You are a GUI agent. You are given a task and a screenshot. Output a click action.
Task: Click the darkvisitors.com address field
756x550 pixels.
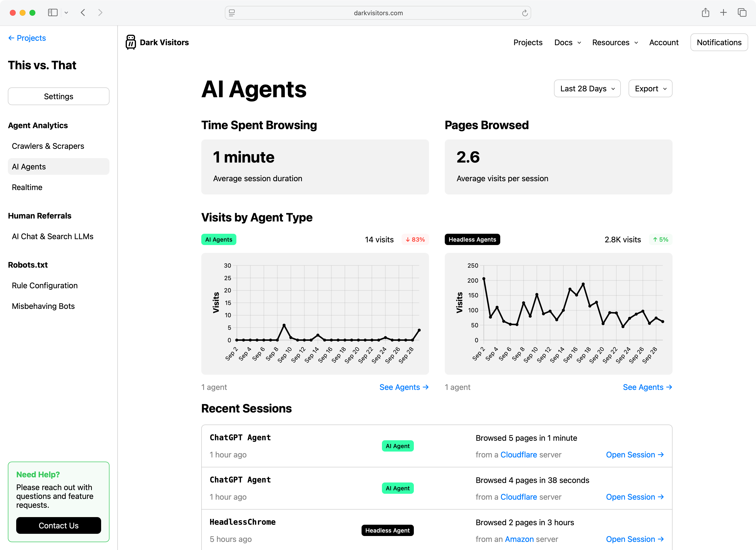pos(378,13)
